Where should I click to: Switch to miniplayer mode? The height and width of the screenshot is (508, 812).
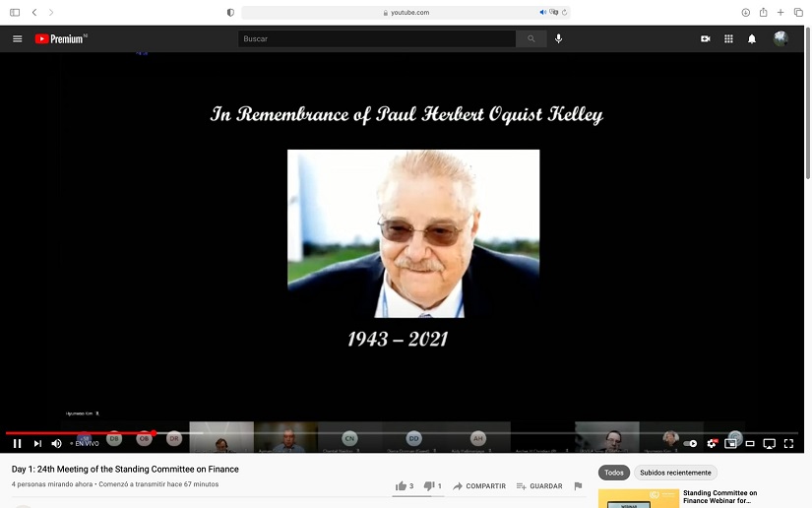coord(730,443)
